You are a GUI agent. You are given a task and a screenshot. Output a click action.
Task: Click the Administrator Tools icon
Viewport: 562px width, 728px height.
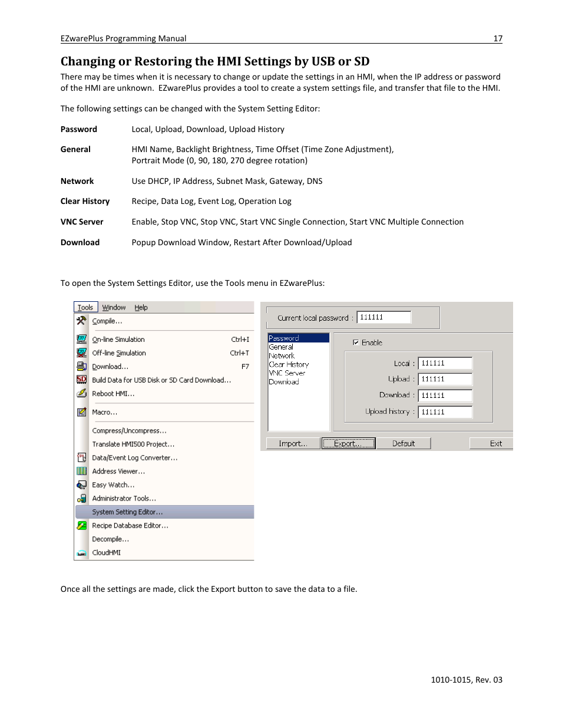[x=81, y=498]
